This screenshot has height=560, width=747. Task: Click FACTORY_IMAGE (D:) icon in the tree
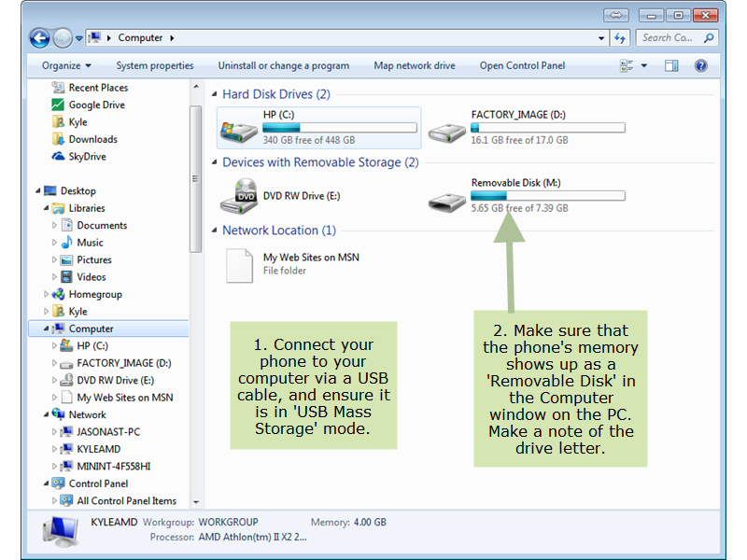[x=66, y=364]
